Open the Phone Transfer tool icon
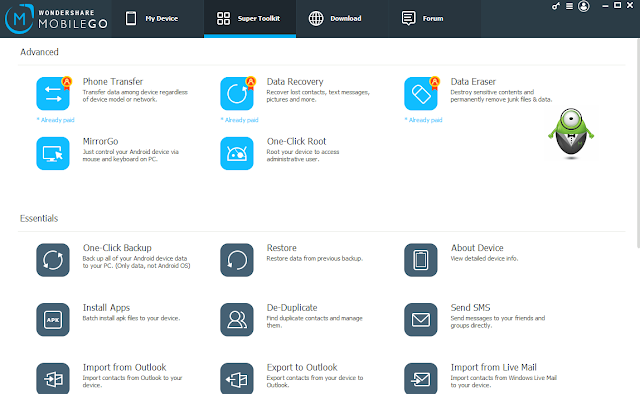Viewport: 640px width, 394px height. (53, 93)
